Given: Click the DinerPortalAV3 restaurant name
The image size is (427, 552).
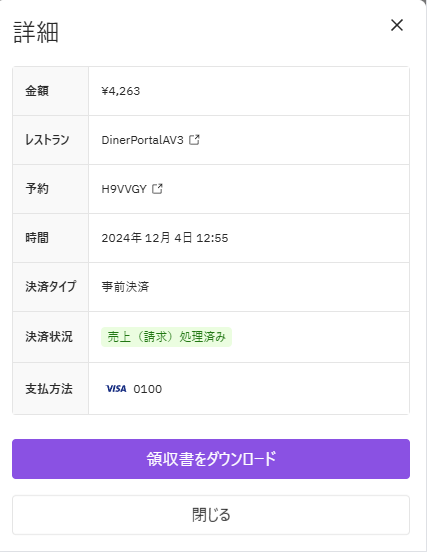Looking at the screenshot, I should (x=143, y=140).
